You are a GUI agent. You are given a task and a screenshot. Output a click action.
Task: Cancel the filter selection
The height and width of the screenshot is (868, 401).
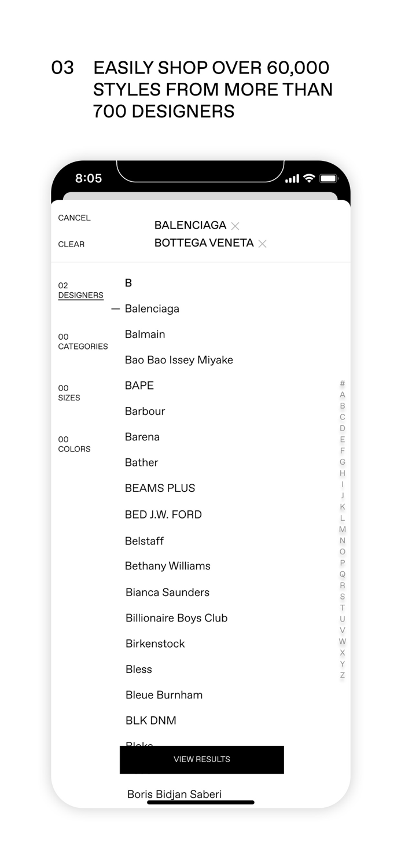(x=74, y=218)
